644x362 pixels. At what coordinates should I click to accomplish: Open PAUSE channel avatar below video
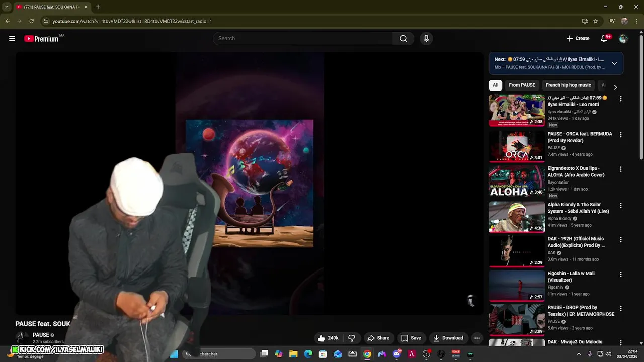[21, 337]
